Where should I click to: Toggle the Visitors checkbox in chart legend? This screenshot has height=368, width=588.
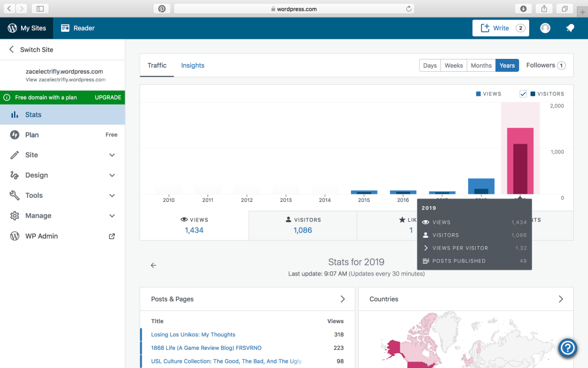(523, 94)
